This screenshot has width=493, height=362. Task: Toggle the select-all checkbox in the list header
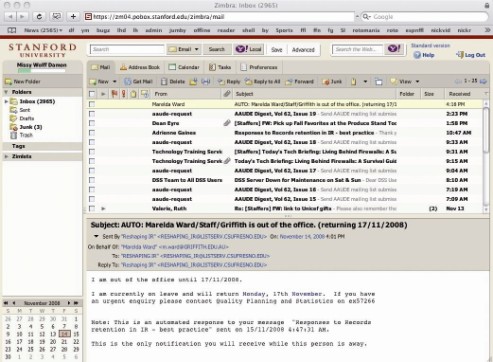[x=92, y=94]
